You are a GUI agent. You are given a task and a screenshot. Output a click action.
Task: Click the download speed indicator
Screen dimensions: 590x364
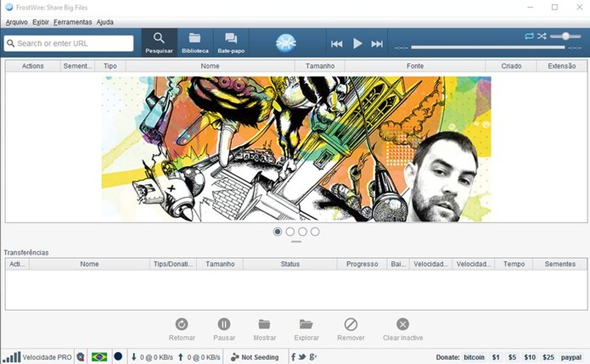point(152,357)
